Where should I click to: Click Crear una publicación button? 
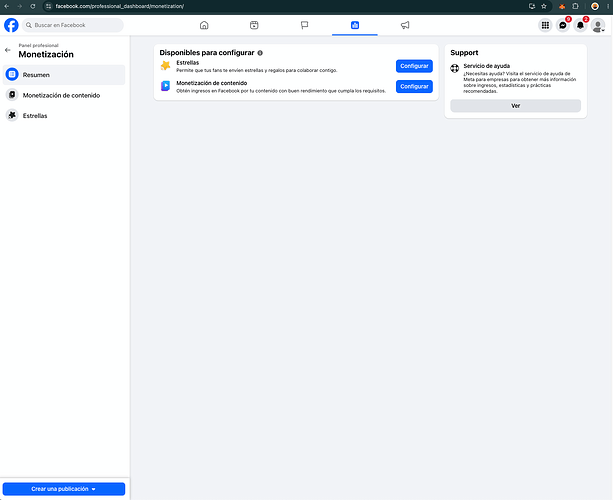point(64,489)
